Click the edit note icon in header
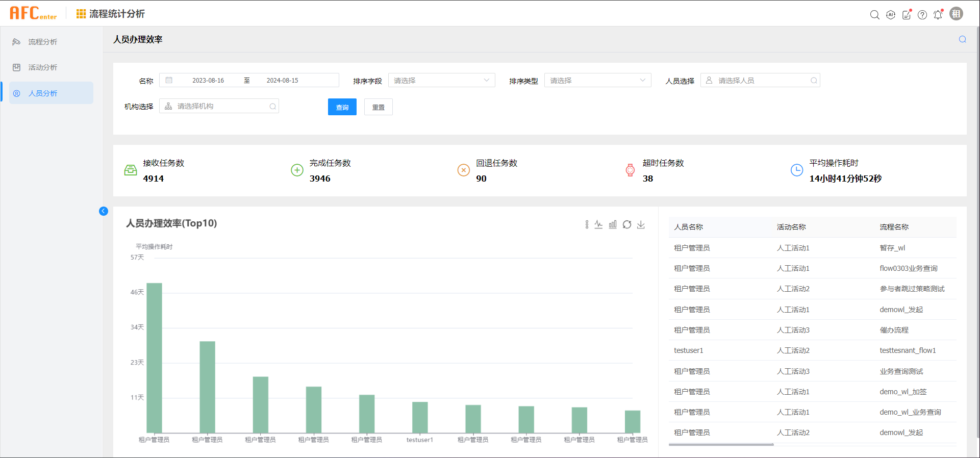 coord(907,15)
